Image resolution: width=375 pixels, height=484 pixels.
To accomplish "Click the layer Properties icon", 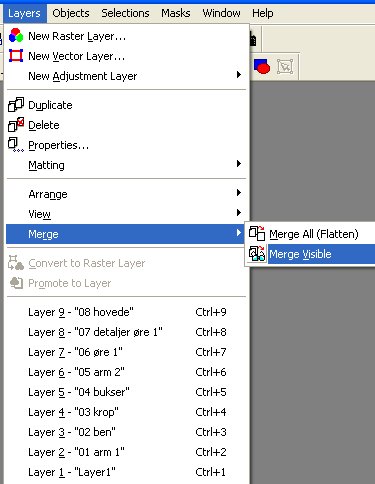I will point(16,145).
